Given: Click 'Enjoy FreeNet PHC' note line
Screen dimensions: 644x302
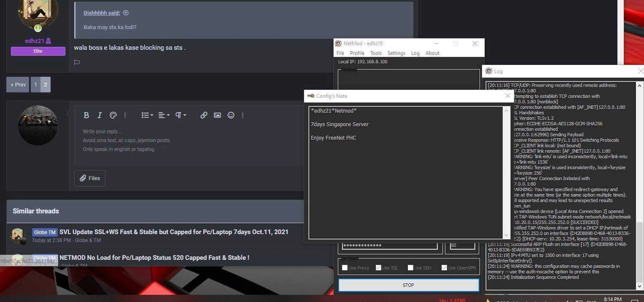Looking at the screenshot, I should [x=334, y=138].
